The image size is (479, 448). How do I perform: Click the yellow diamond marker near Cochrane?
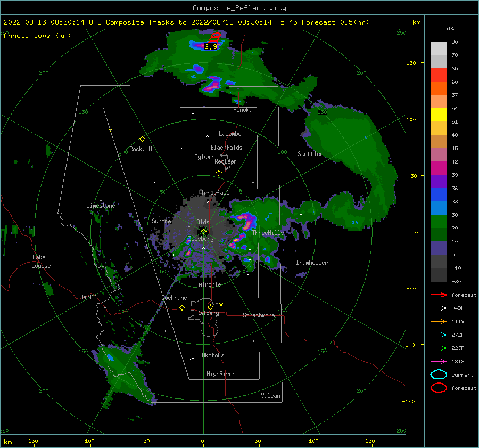tap(182, 307)
